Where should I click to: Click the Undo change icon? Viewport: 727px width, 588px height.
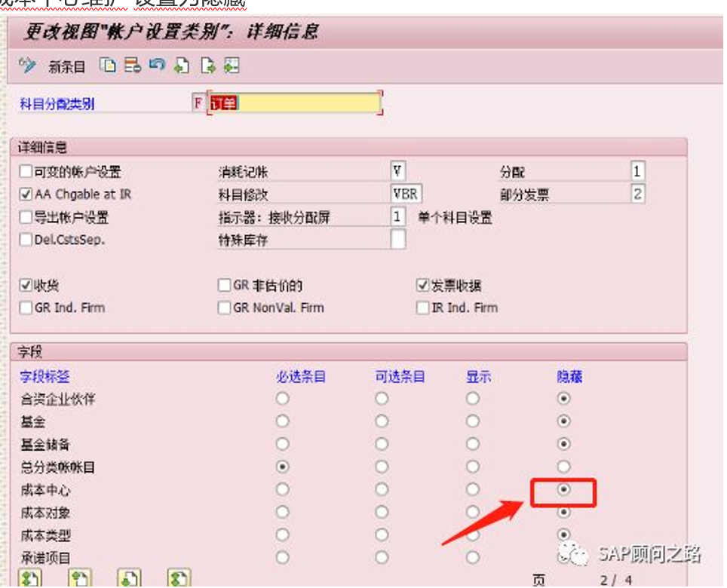[x=158, y=66]
